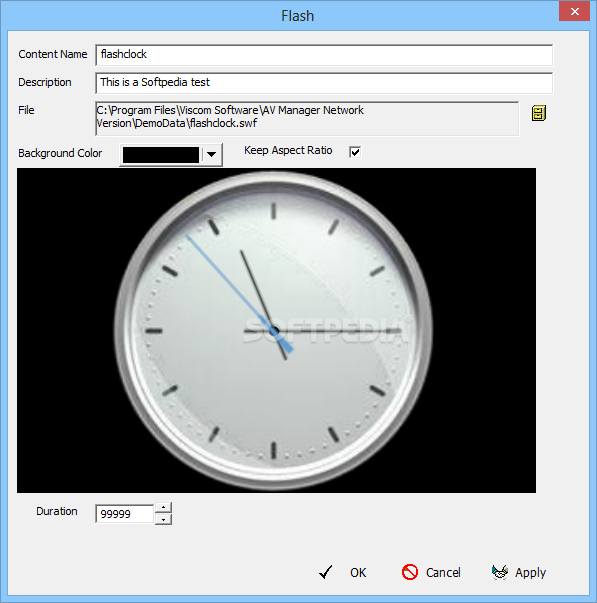Click the Content Name field containing flashclock
The width and height of the screenshot is (597, 603).
tap(324, 55)
